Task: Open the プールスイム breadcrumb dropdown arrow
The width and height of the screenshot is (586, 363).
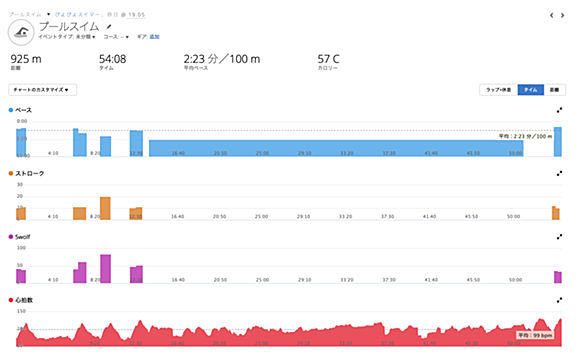Action: pyautogui.click(x=49, y=15)
